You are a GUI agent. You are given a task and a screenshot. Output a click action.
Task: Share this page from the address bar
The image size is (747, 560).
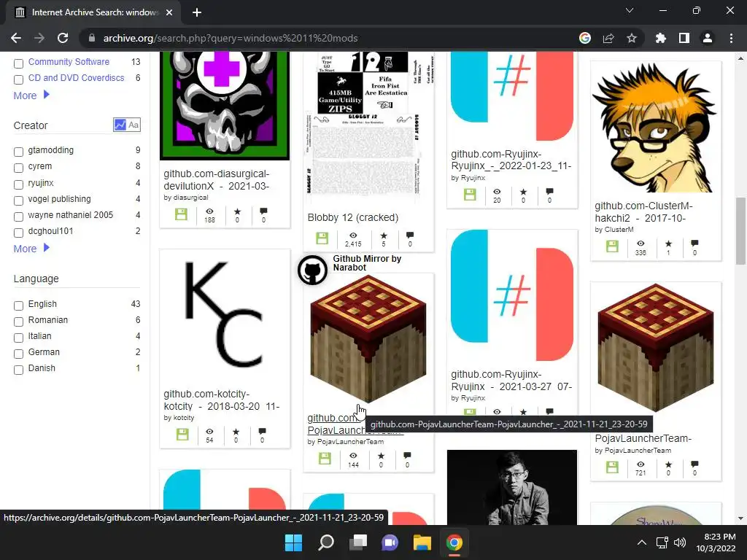click(608, 38)
